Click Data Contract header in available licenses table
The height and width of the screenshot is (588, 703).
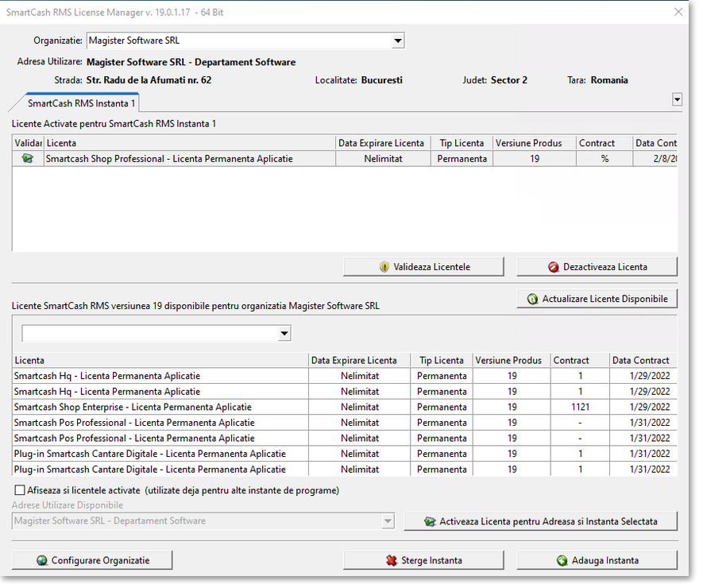click(643, 361)
